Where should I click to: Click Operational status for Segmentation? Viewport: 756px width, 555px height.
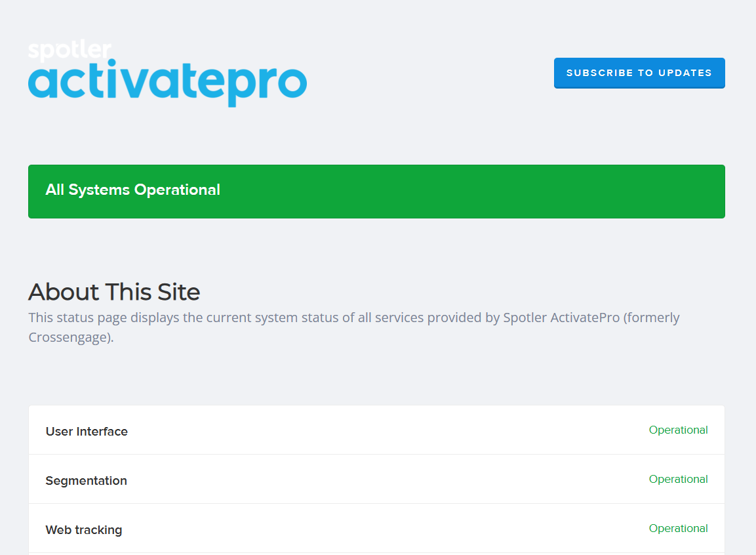coord(678,479)
